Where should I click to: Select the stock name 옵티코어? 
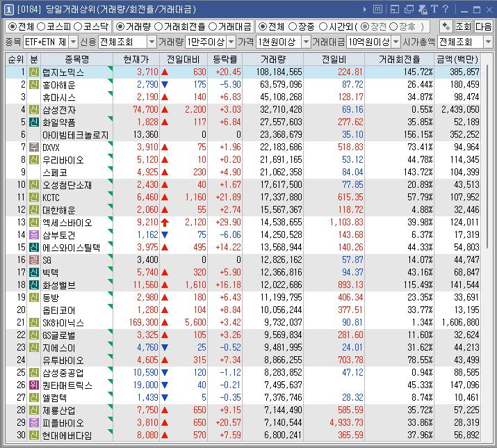[x=59, y=310]
